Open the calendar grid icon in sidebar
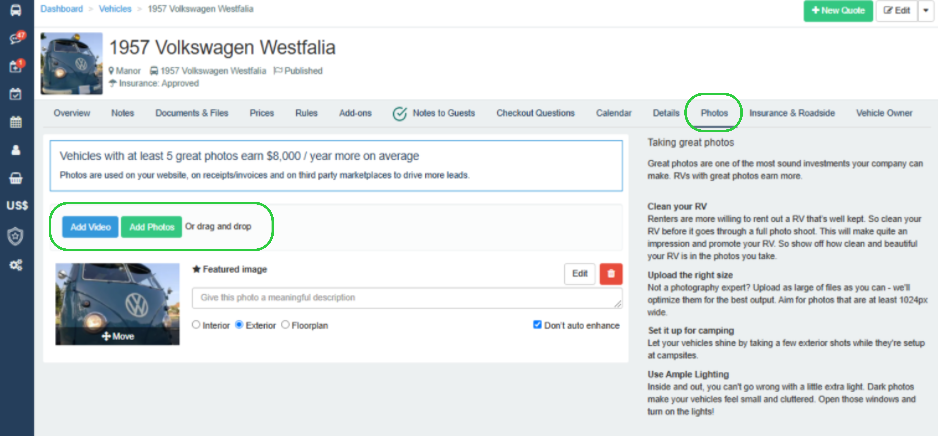Viewport: 938px width, 436px height. (16, 122)
